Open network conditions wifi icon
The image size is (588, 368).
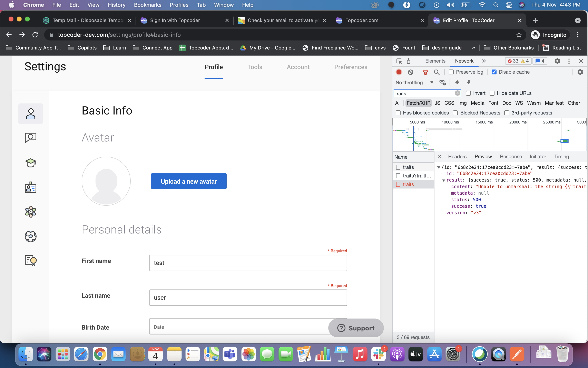442,83
